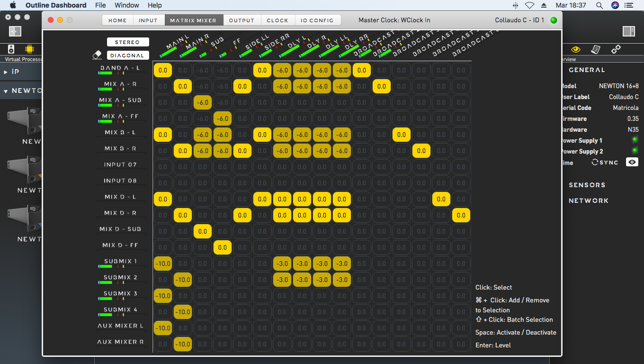Open Notification Center icon
Image resolution: width=644 pixels, height=364 pixels.
click(x=629, y=5)
